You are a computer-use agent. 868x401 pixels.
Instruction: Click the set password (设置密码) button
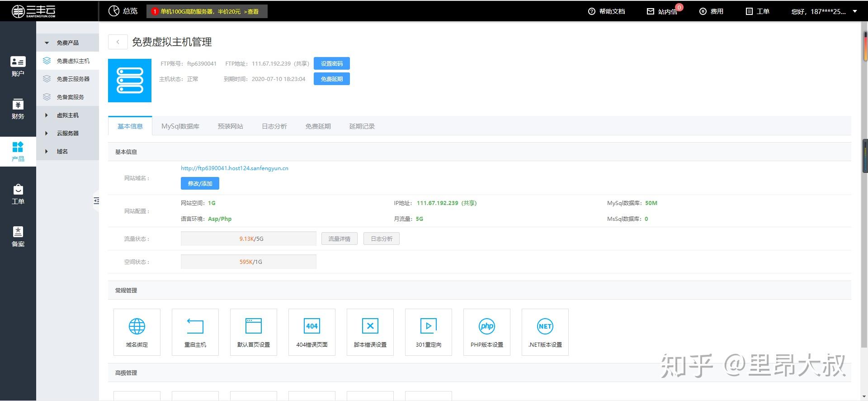[x=332, y=63]
